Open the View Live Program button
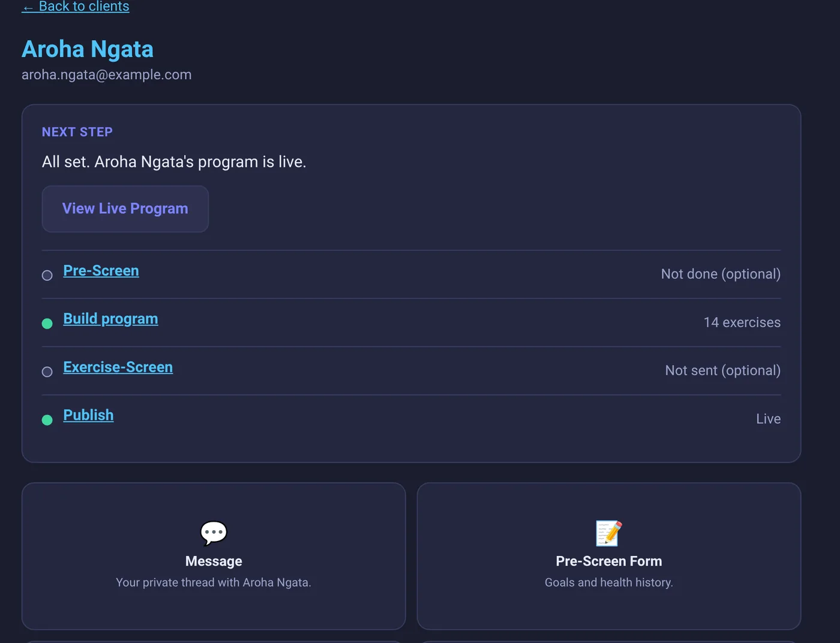This screenshot has height=643, width=840. (125, 208)
